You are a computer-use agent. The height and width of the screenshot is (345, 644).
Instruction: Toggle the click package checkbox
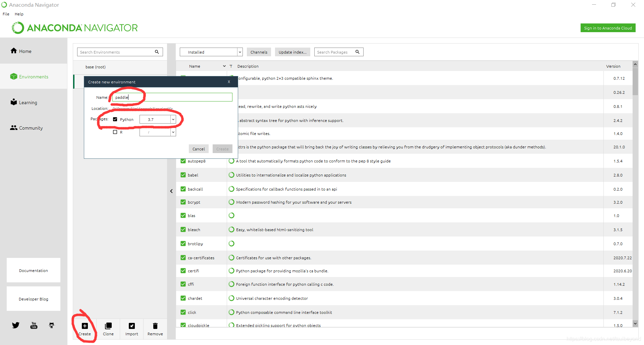coord(183,312)
